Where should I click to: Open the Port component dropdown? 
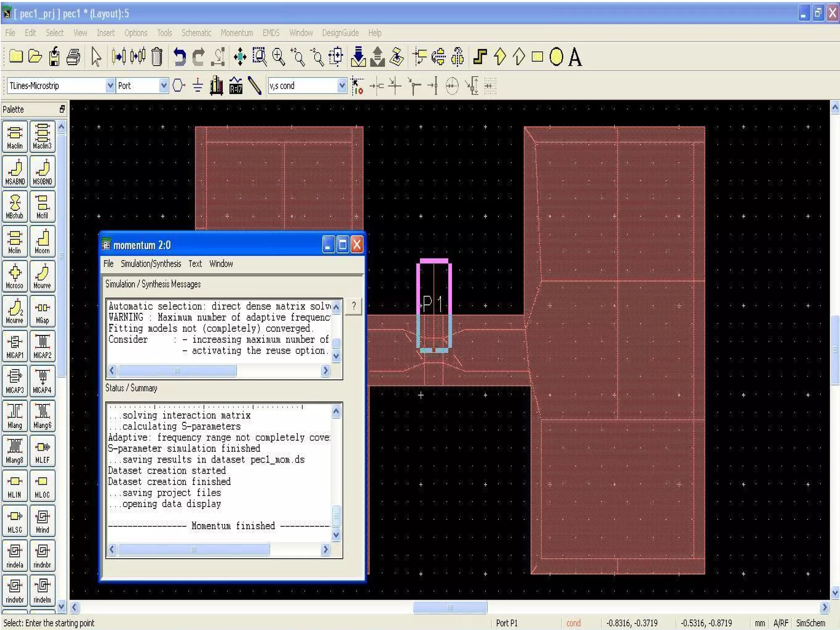point(163,86)
